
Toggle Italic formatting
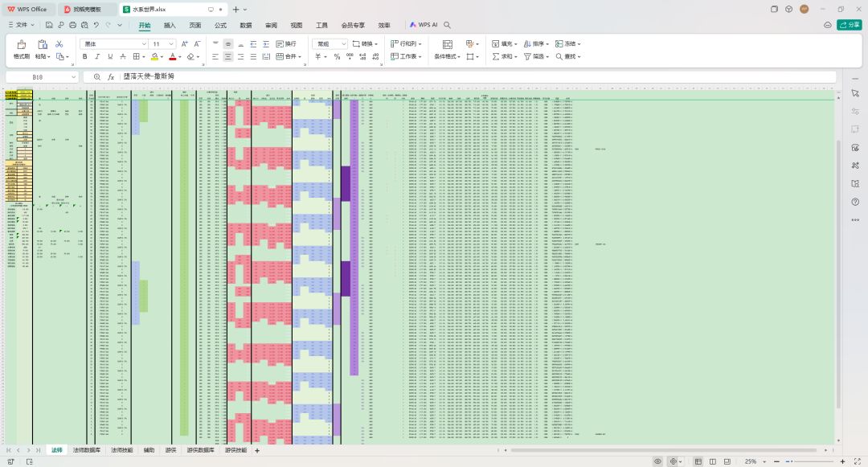point(97,56)
